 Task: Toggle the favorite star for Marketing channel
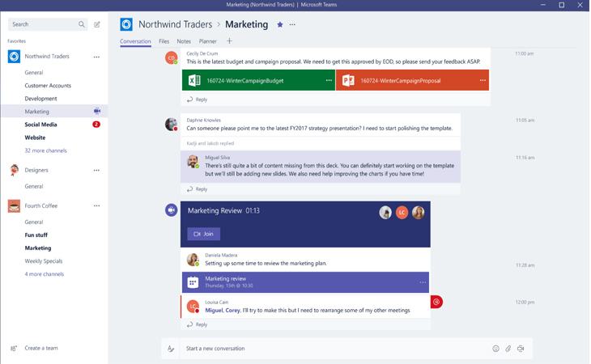click(279, 24)
